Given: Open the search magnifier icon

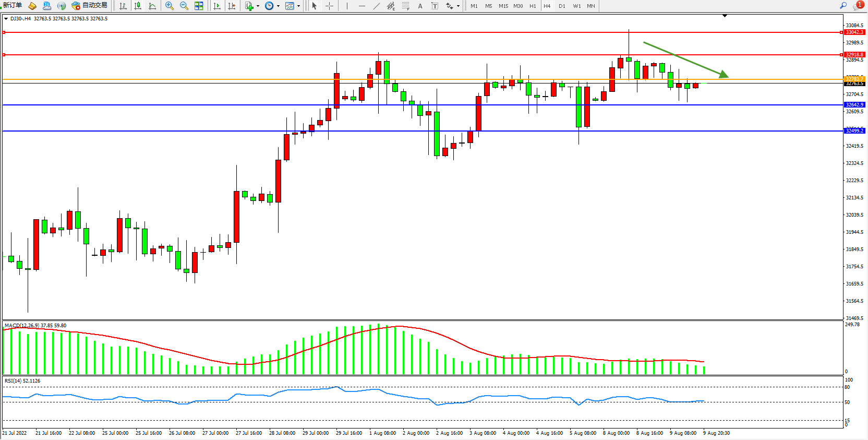Looking at the screenshot, I should click(x=843, y=5).
